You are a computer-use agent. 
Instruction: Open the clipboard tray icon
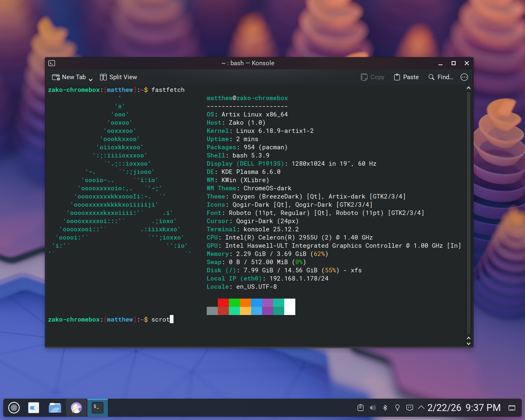360,408
